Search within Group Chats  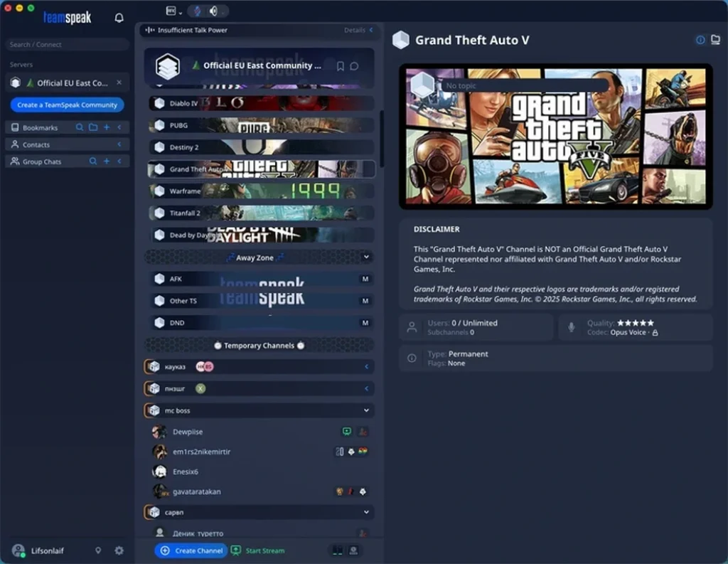tap(93, 161)
